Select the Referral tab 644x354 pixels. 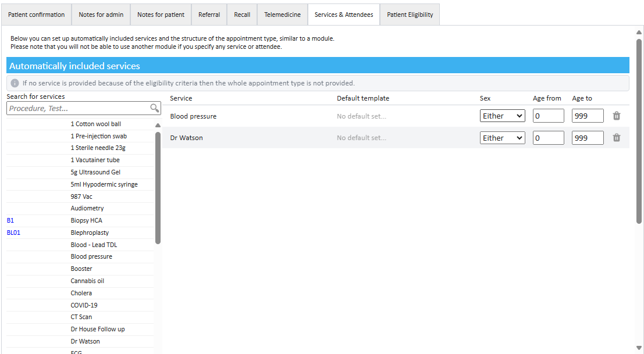coord(209,15)
